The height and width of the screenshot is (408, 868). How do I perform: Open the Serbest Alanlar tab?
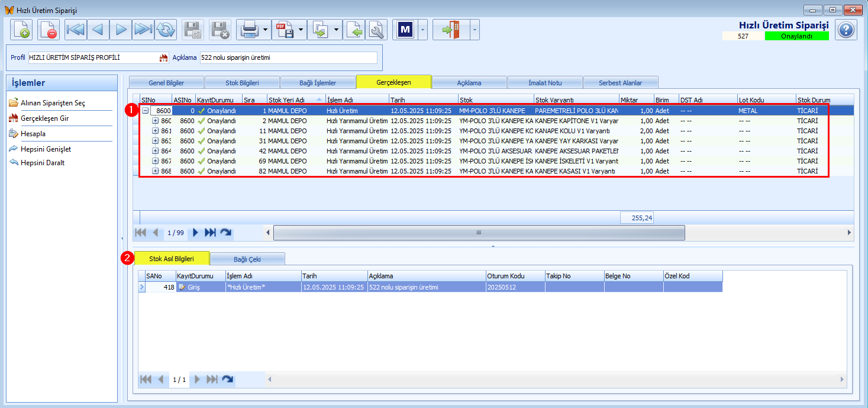621,83
